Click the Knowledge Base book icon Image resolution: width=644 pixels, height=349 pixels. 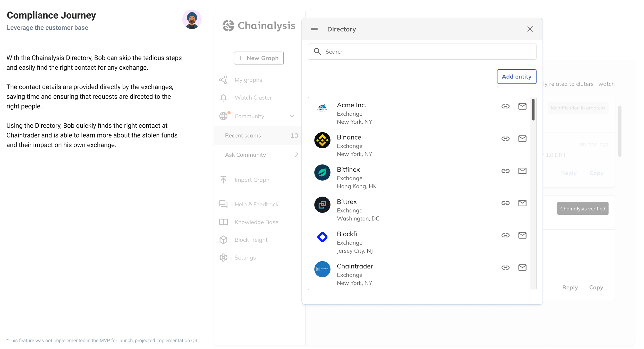pyautogui.click(x=223, y=222)
